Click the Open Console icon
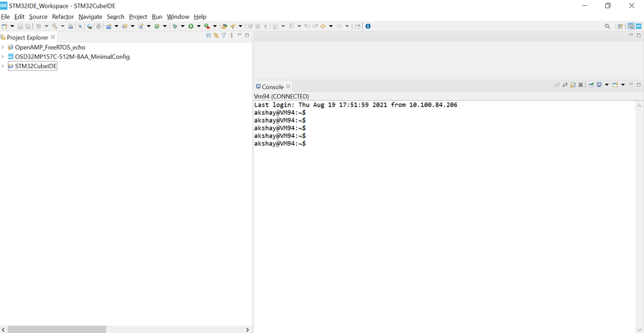The image size is (644, 333). click(615, 85)
